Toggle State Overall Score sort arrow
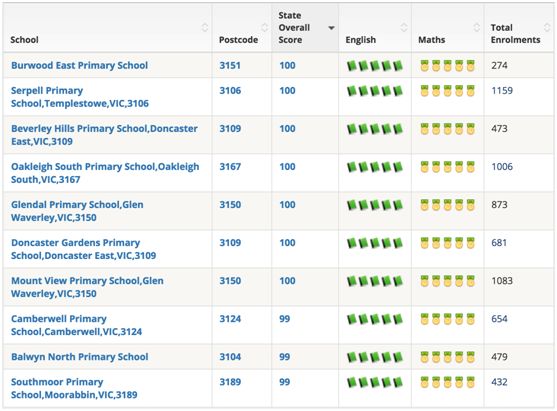557x411 pixels. (331, 28)
